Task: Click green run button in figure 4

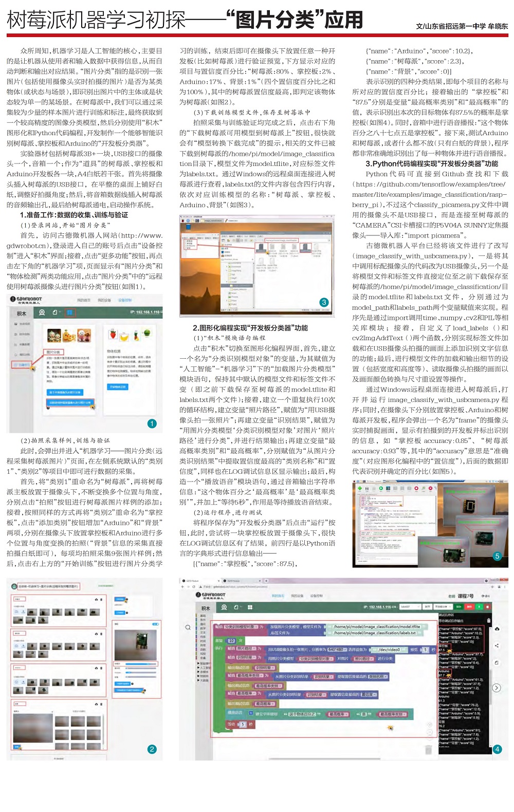Action: 479,606
